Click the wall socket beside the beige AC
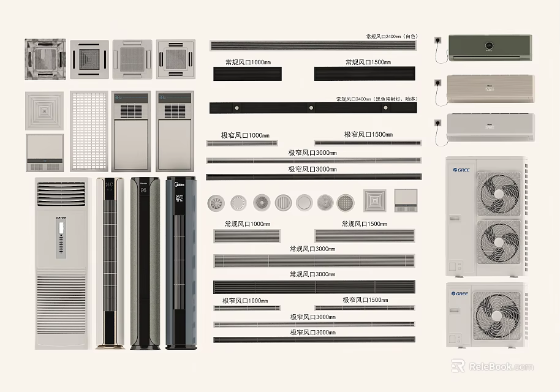560x392 pixels. click(438, 83)
